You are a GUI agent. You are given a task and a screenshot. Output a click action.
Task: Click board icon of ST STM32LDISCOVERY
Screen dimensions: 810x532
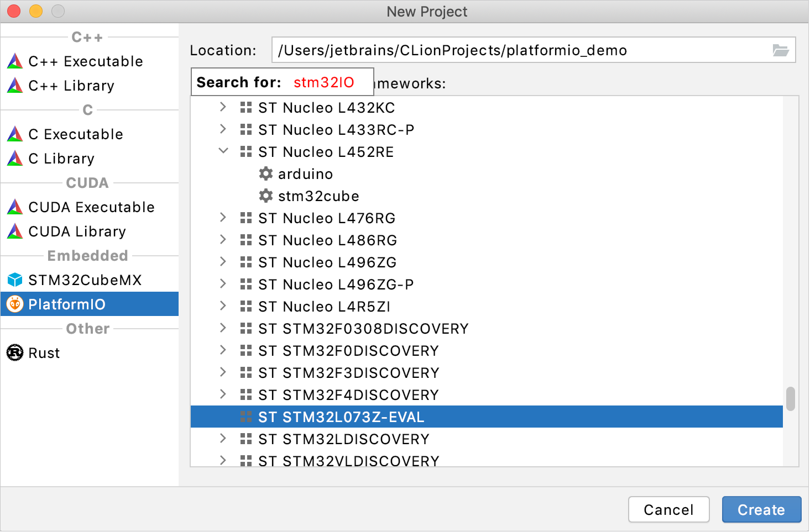[246, 439]
